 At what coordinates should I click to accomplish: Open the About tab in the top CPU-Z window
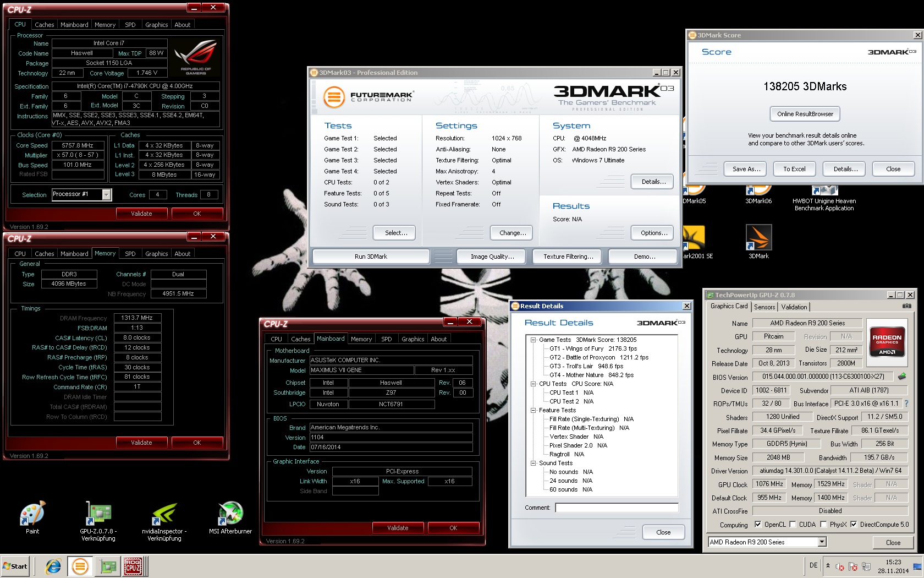[x=183, y=25]
